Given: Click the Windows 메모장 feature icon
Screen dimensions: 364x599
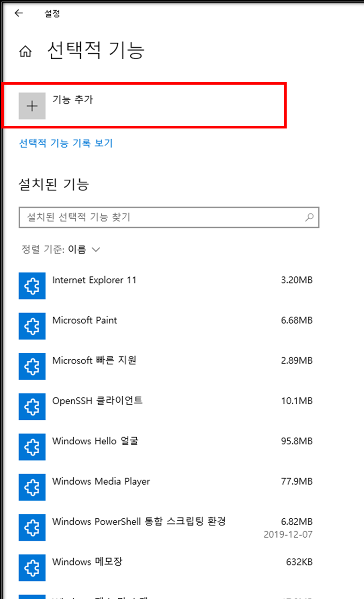Looking at the screenshot, I should (32, 568).
